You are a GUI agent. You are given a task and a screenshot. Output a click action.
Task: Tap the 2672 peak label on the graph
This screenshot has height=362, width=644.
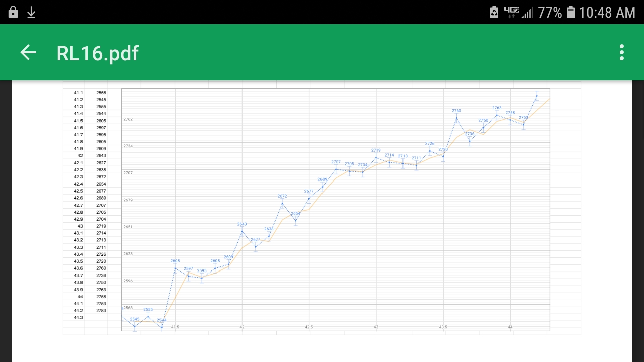point(282,196)
